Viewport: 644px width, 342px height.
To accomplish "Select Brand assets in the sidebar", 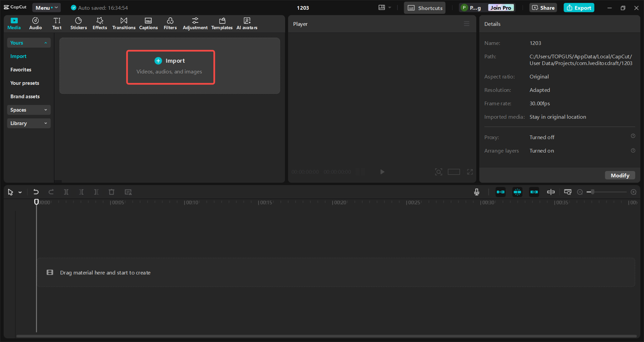I will pos(25,97).
